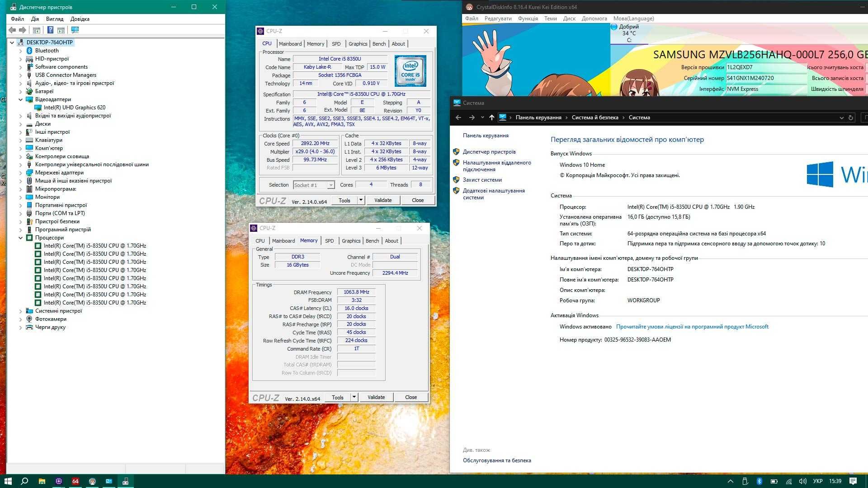Open the notification center icon

(x=853, y=481)
